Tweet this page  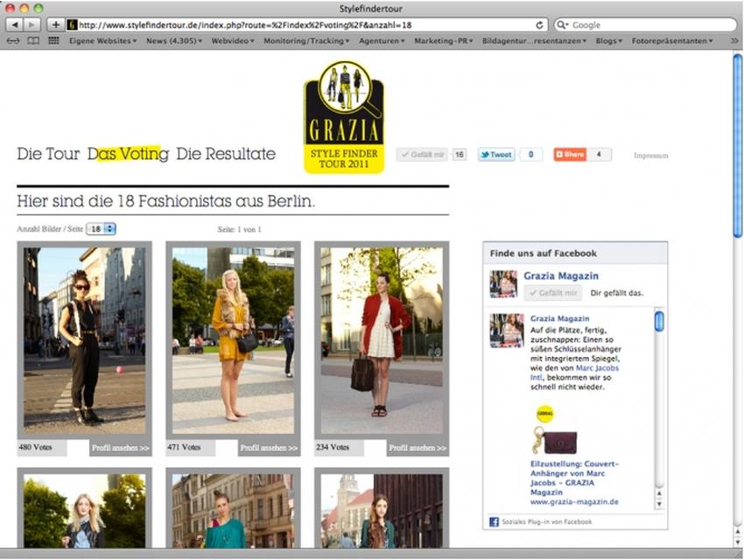(496, 155)
